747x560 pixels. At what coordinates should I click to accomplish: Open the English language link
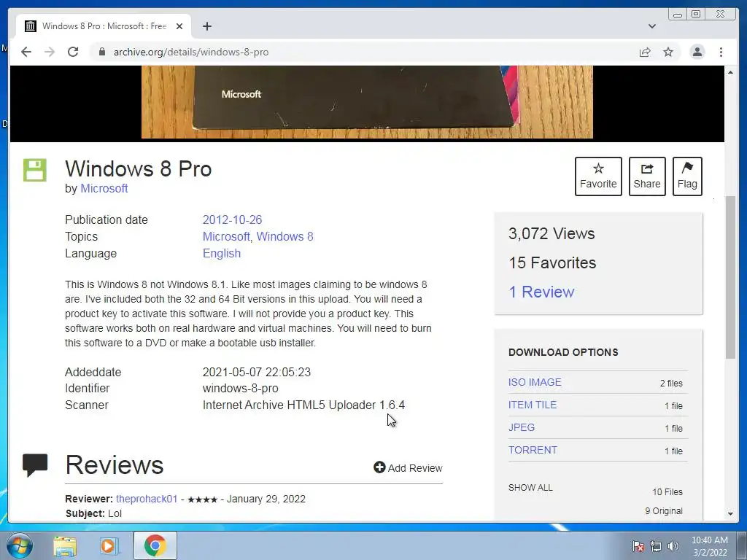(x=222, y=253)
